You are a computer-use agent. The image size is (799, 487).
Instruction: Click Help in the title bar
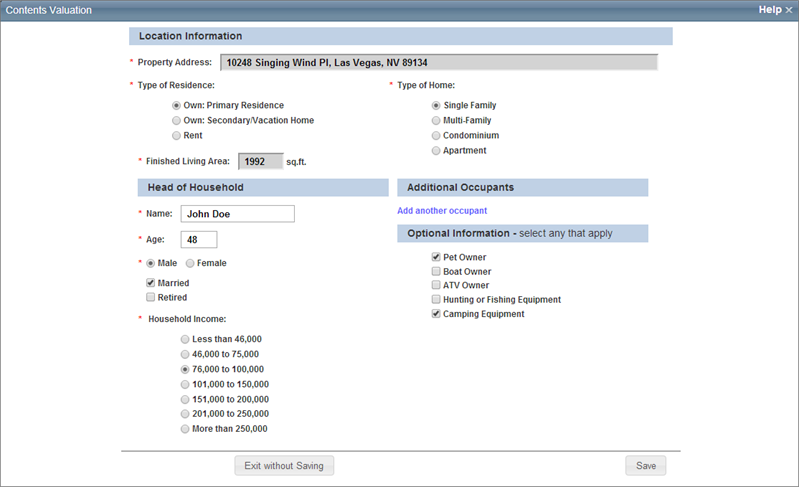point(769,10)
